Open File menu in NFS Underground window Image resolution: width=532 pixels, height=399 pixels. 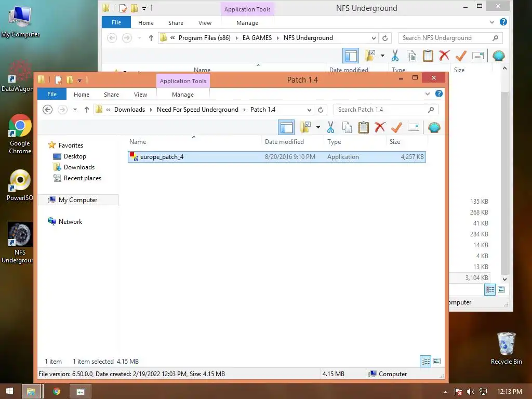pos(116,22)
